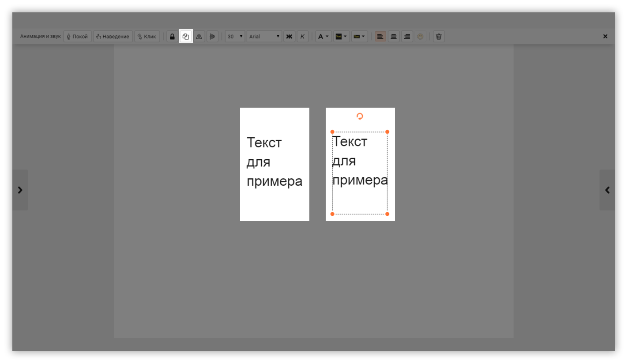Delete element with the trash icon
628x364 pixels.
[439, 37]
